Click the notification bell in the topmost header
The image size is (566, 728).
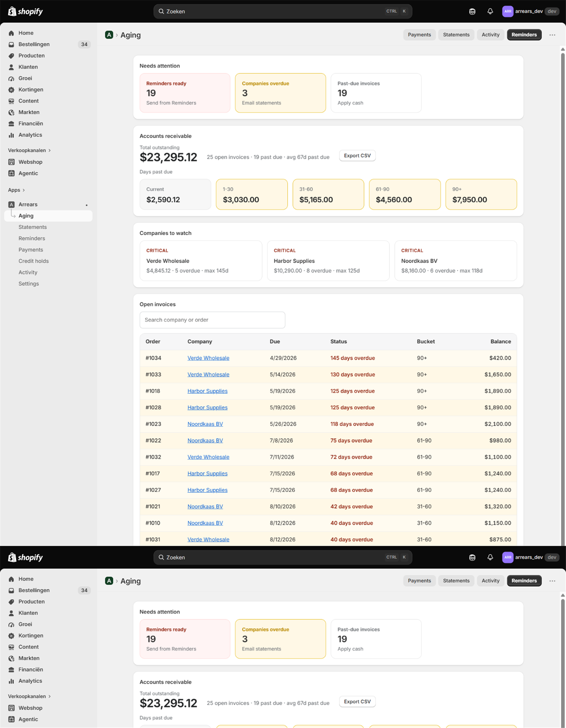[490, 11]
